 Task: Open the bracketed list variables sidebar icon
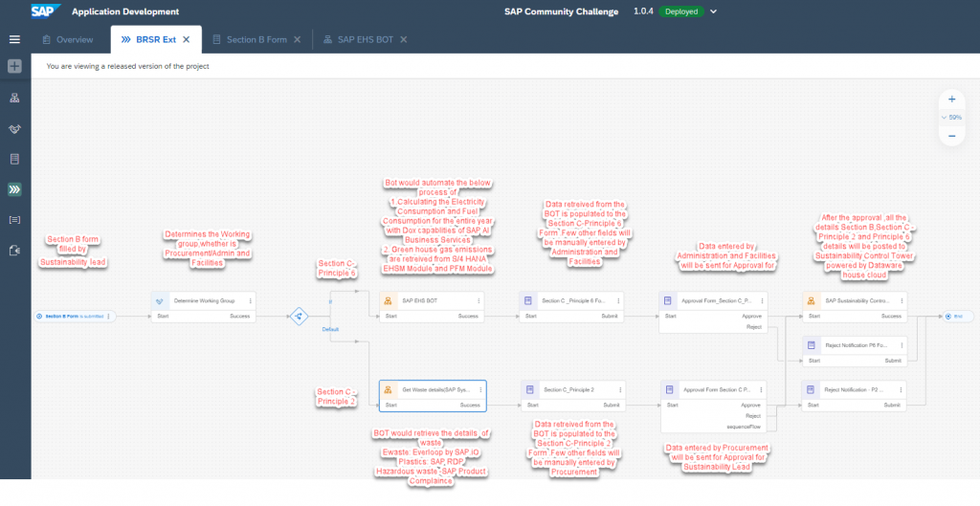pyautogui.click(x=14, y=220)
